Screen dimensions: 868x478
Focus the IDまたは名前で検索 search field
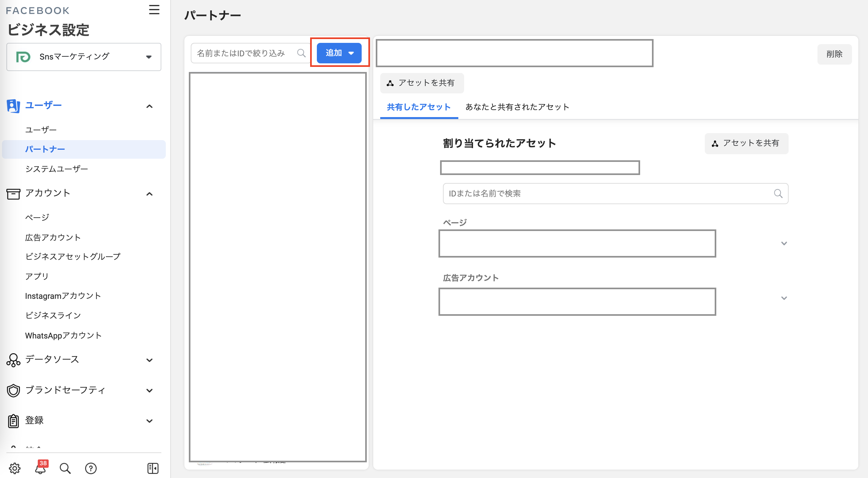tap(615, 193)
